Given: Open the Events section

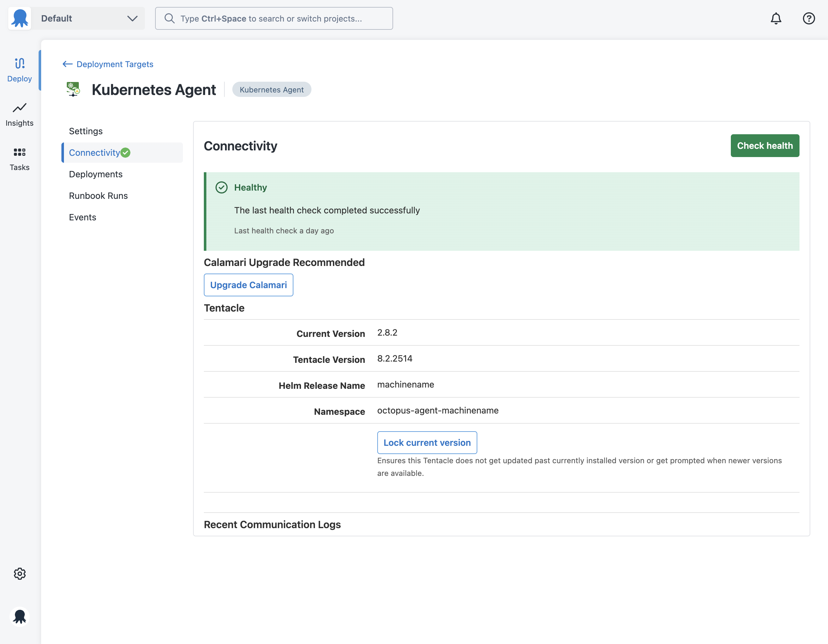Looking at the screenshot, I should 82,217.
